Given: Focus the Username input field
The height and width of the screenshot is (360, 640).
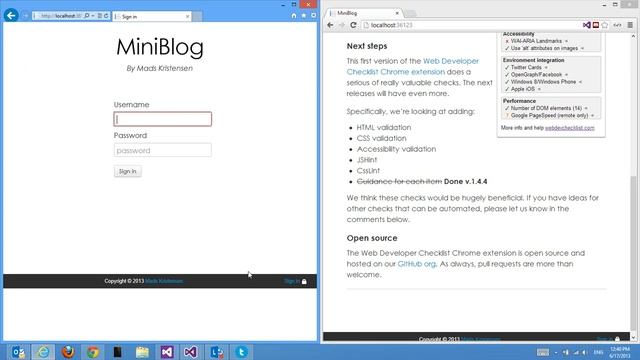Looking at the screenshot, I should tap(162, 119).
